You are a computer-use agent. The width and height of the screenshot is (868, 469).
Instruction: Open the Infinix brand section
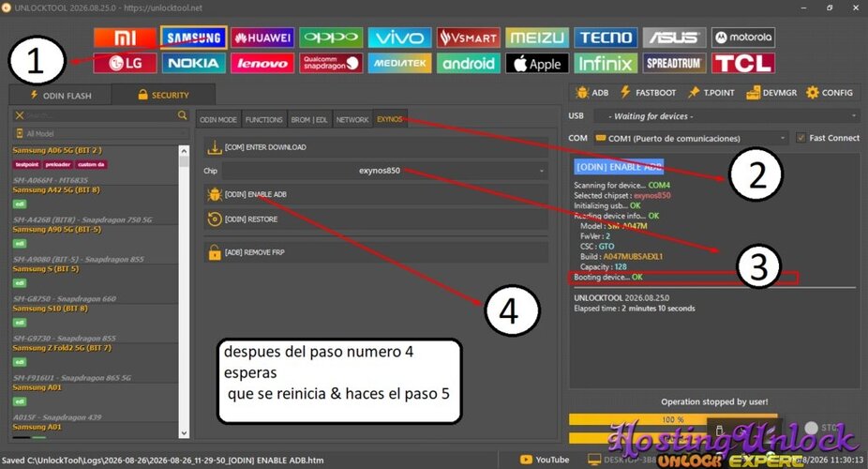(606, 63)
